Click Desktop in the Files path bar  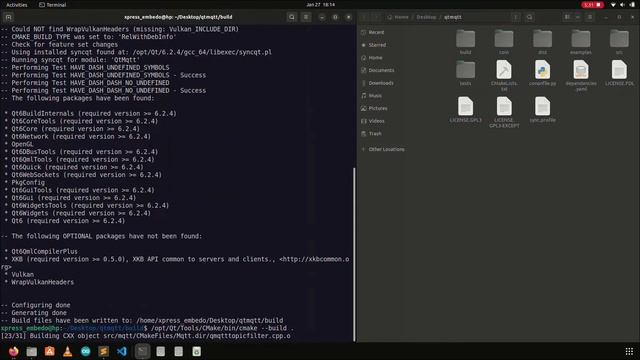(426, 17)
